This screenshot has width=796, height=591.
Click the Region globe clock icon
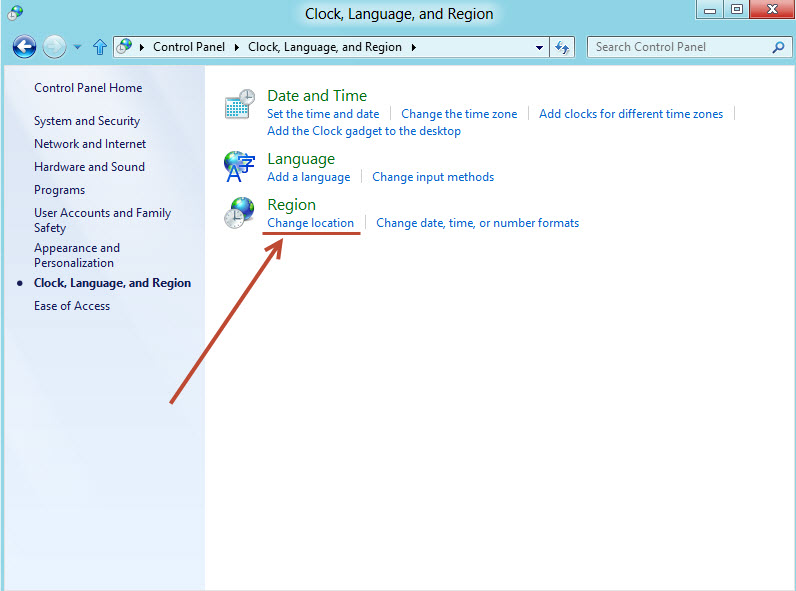tap(240, 212)
